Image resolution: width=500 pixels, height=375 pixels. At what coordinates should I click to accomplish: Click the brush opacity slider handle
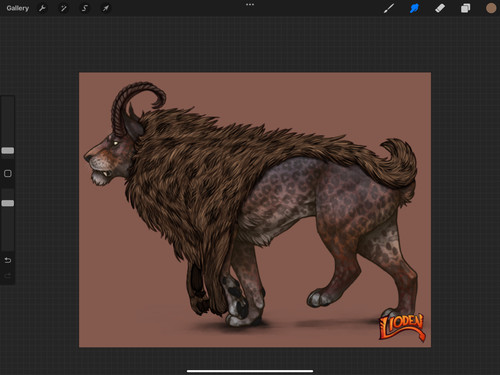tap(8, 203)
